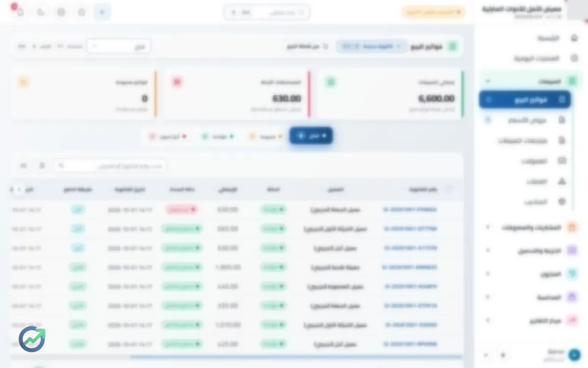Click the user avatar in sidebar footer
Image resolution: width=588 pixels, height=368 pixels.
[x=574, y=355]
